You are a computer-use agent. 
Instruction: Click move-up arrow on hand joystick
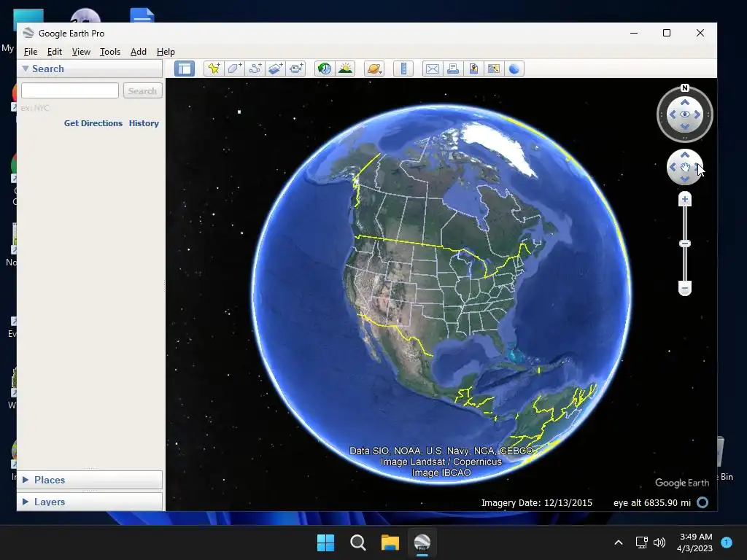684,155
